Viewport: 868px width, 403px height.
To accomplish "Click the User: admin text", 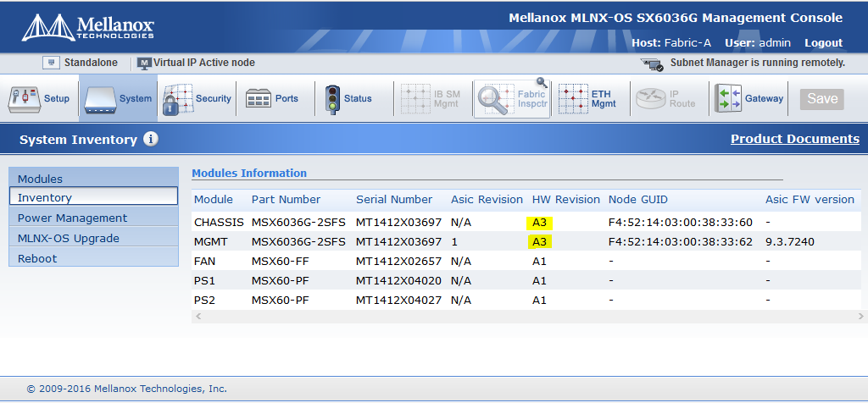I will pyautogui.click(x=758, y=43).
